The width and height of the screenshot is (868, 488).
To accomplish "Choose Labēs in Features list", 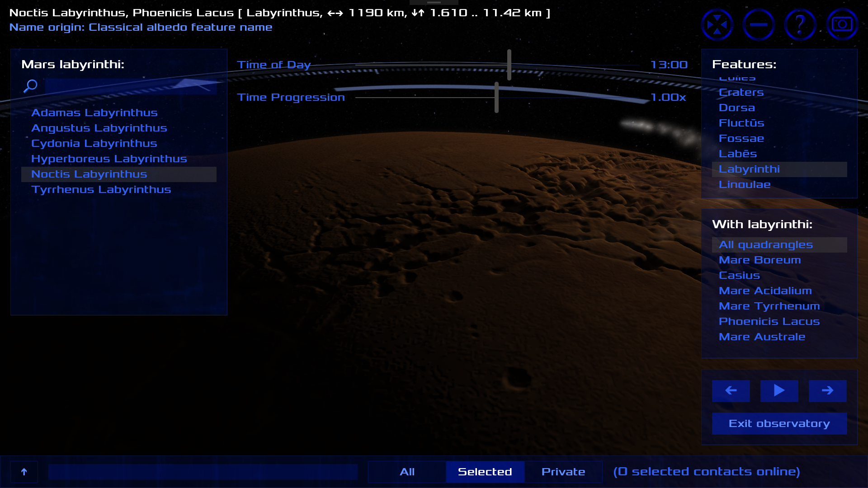I will tap(779, 154).
